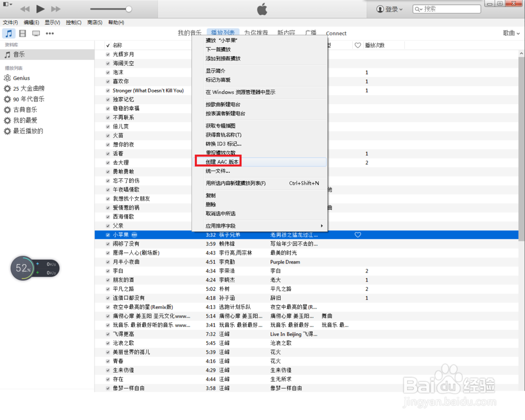Uncheck the 喜欢你 song checkbox
The image size is (525, 420).
pos(108,81)
